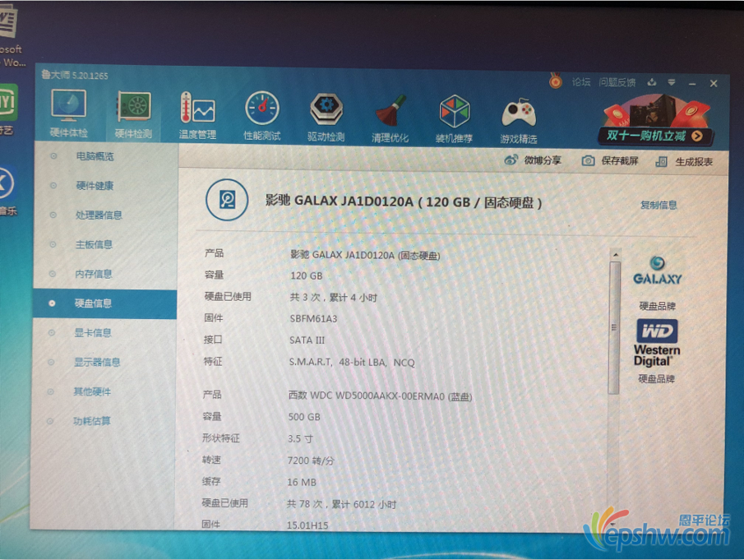
Task: Click the hard disk magnifier header icon
Action: [227, 200]
